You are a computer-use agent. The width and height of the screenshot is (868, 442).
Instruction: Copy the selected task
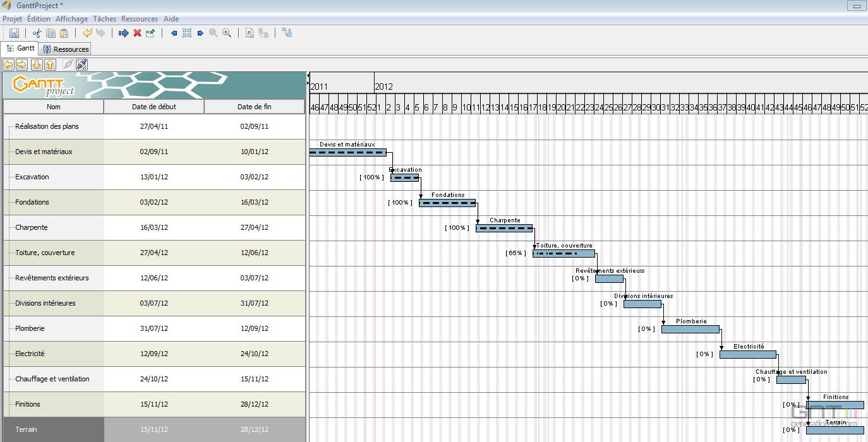tap(51, 33)
